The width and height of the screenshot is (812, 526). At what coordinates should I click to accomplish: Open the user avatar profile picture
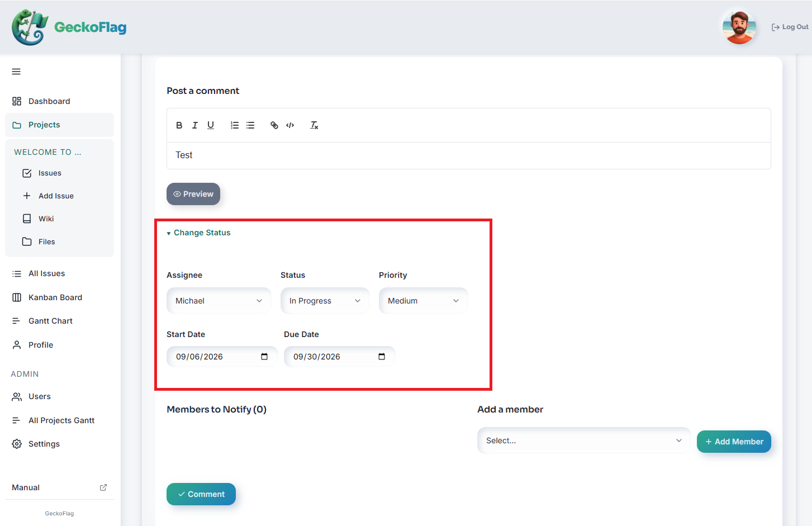click(x=739, y=27)
